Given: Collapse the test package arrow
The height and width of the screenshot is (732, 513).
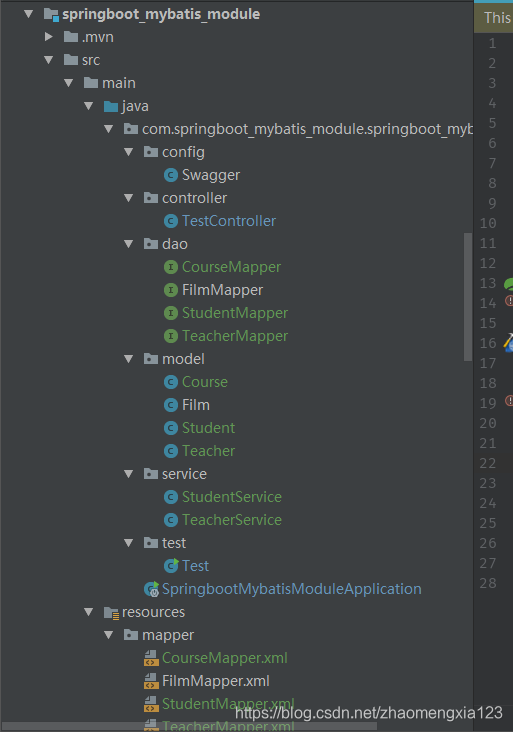Looking at the screenshot, I should click(x=129, y=542).
